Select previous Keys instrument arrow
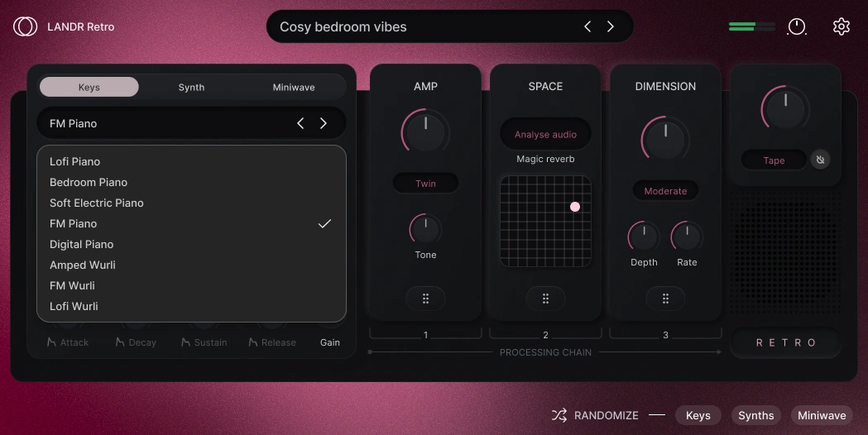Viewport: 868px width, 435px height. [300, 123]
